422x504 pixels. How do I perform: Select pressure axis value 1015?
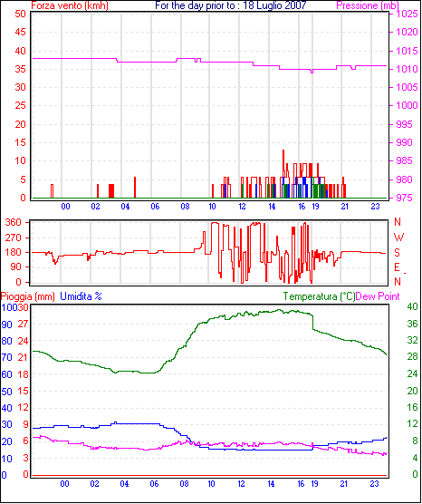408,51
